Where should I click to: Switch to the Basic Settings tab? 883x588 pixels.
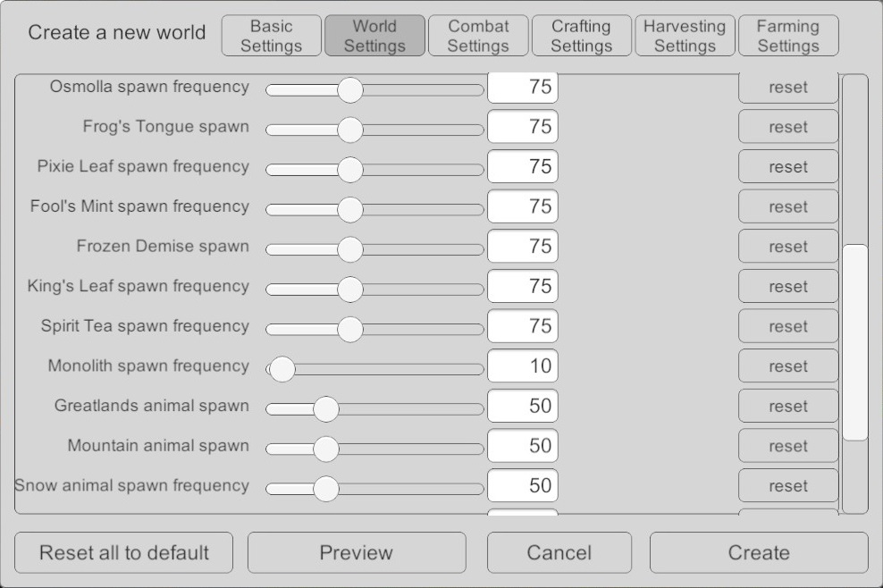271,36
